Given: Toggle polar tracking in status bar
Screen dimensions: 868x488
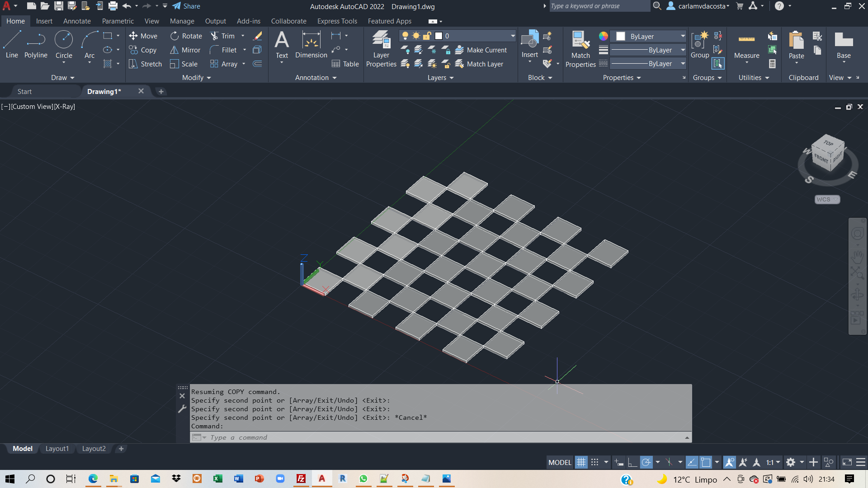Looking at the screenshot, I should (x=646, y=462).
